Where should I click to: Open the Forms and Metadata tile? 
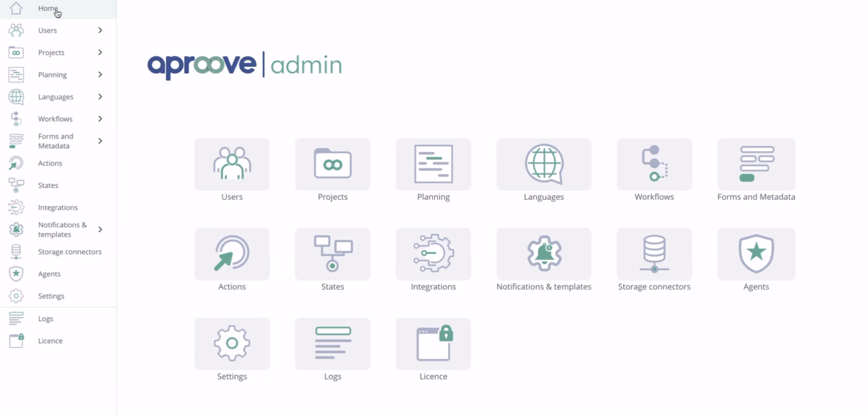756,164
